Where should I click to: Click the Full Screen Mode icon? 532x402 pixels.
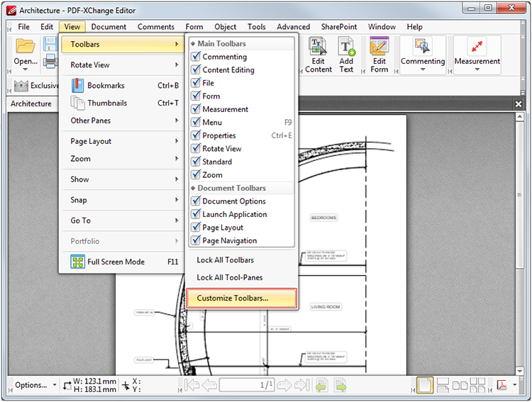click(x=78, y=262)
